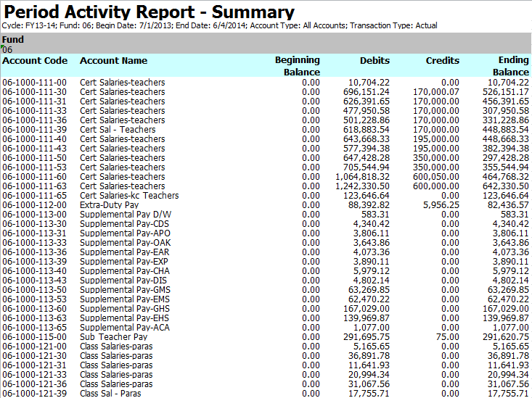Select account code 06-1000-111-00

click(x=34, y=83)
